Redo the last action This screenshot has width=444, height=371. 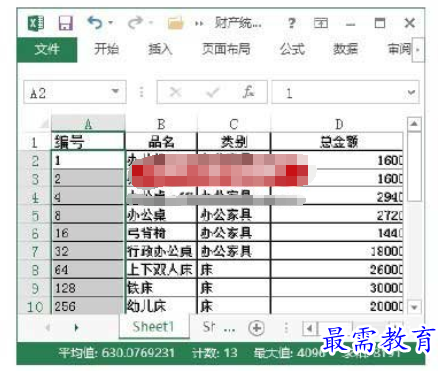tap(135, 23)
